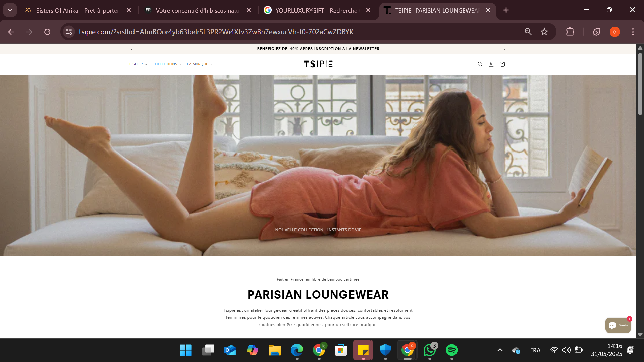The height and width of the screenshot is (362, 644).
Task: Click the hero image of the woman reading
Action: pyautogui.click(x=318, y=166)
